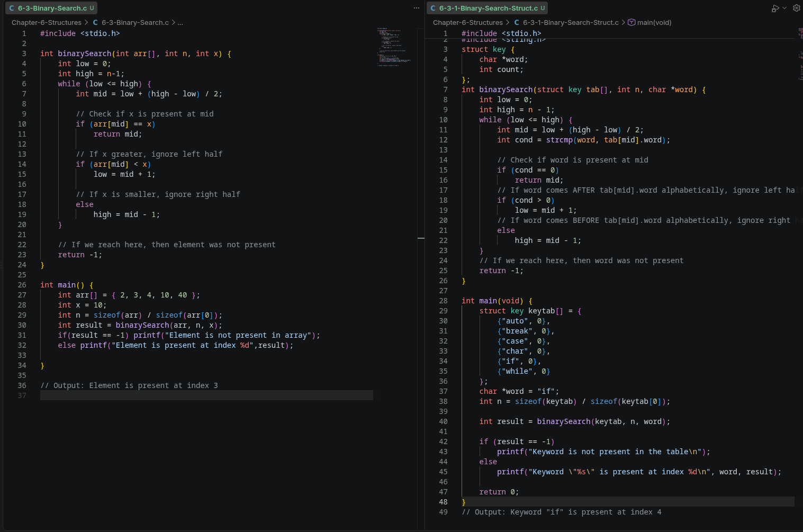This screenshot has height=532, width=803.
Task: Click line number 3 in left editor
Action: (x=24, y=53)
